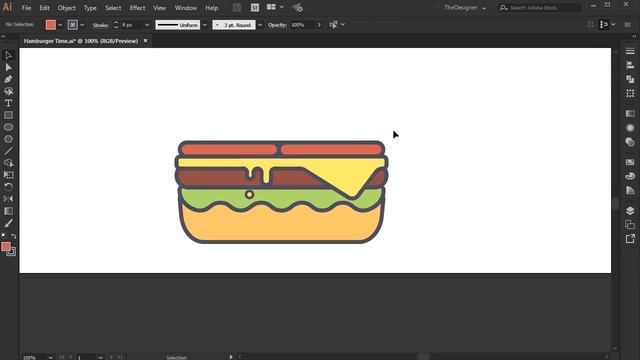
Task: Select the Selection tool
Action: [x=8, y=56]
